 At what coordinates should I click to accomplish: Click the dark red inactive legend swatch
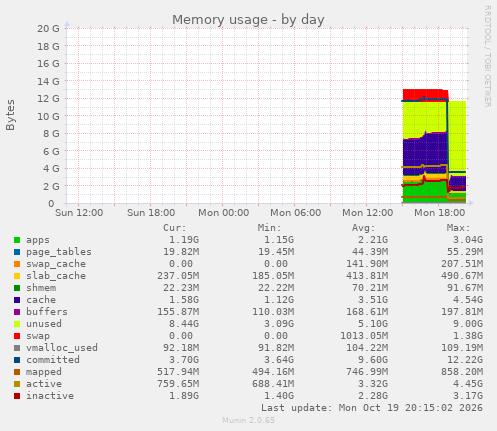pos(17,396)
